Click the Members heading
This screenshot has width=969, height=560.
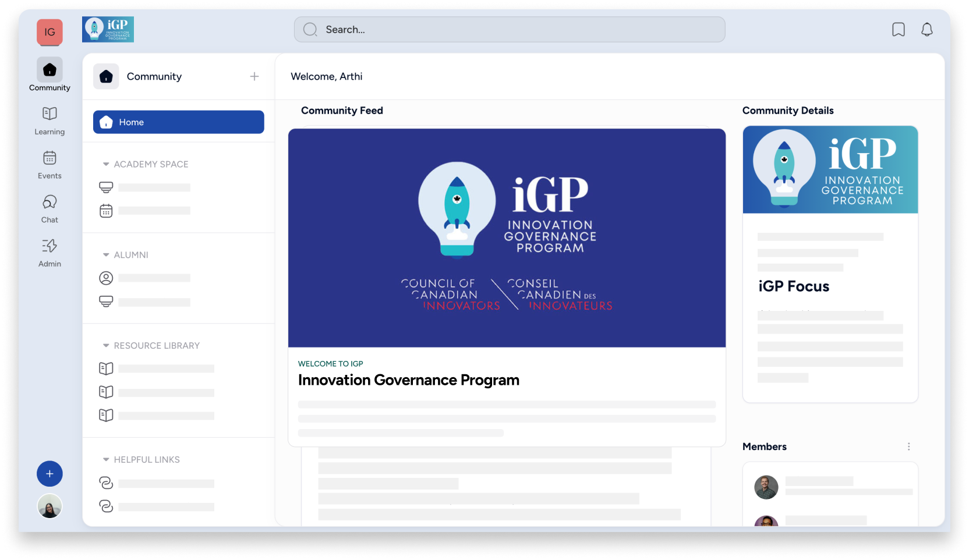pyautogui.click(x=765, y=446)
